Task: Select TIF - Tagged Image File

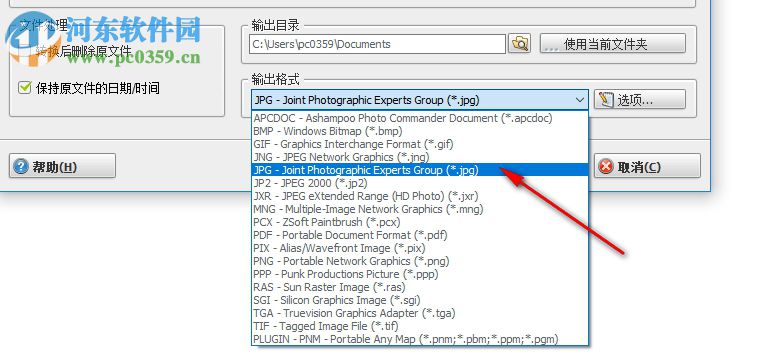Action: (420, 326)
